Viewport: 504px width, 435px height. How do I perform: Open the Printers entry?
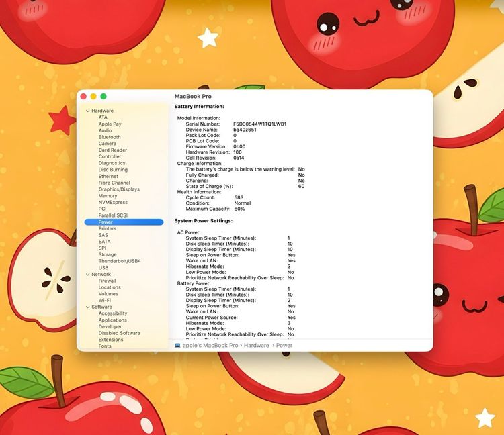click(108, 228)
